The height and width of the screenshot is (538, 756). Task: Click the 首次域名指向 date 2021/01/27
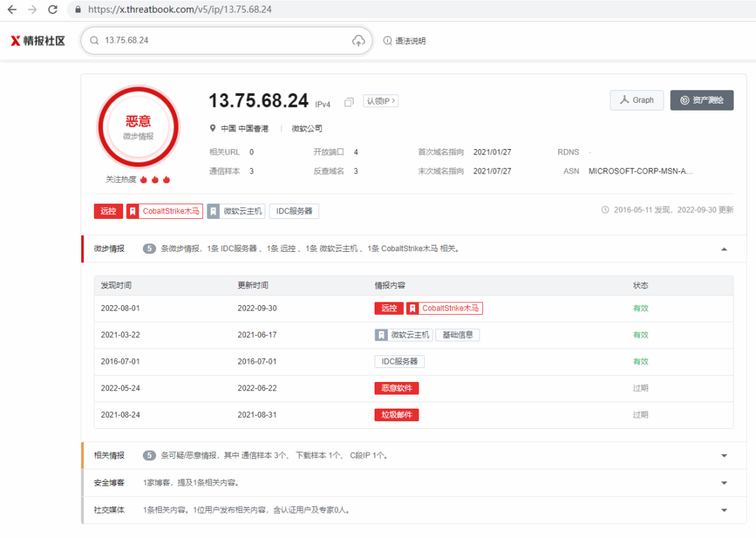[492, 152]
